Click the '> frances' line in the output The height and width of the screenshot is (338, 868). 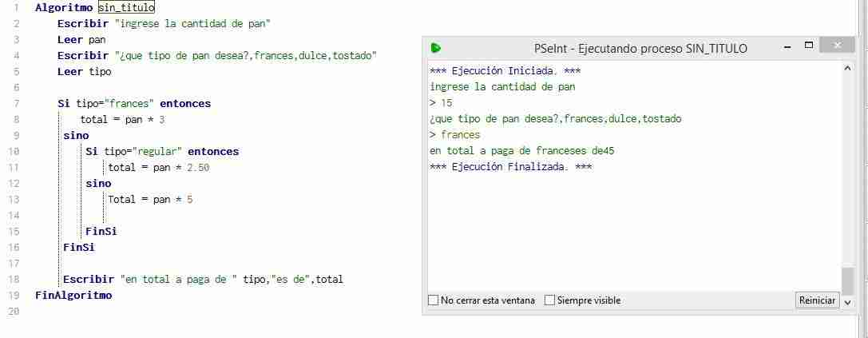455,135
